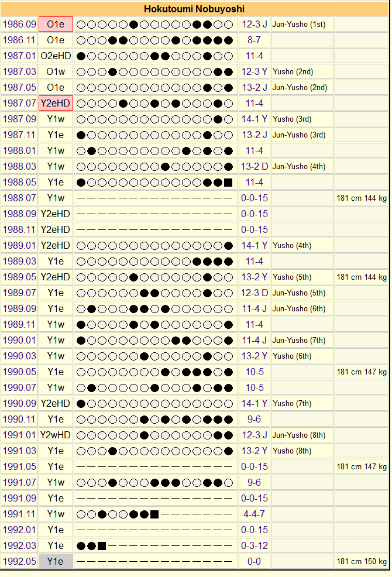Click the black square fusen mark in 1991.11
Viewport: 392px width, 577px height.
(x=154, y=514)
